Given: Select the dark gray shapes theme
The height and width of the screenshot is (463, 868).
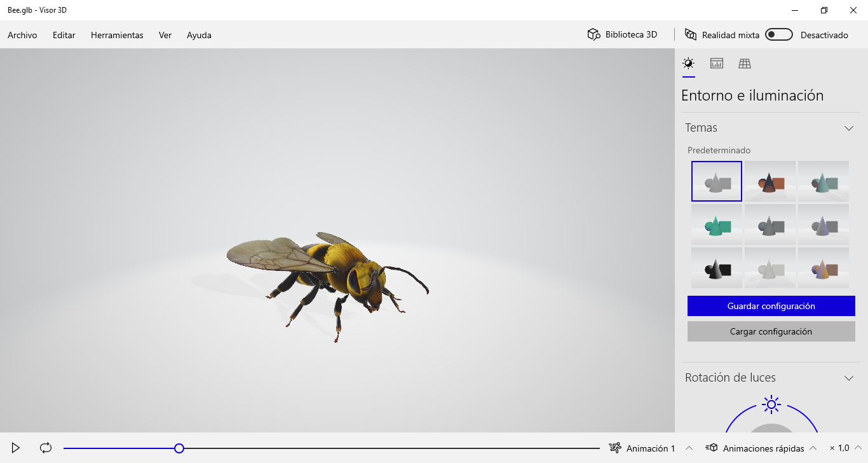Looking at the screenshot, I should (770, 225).
